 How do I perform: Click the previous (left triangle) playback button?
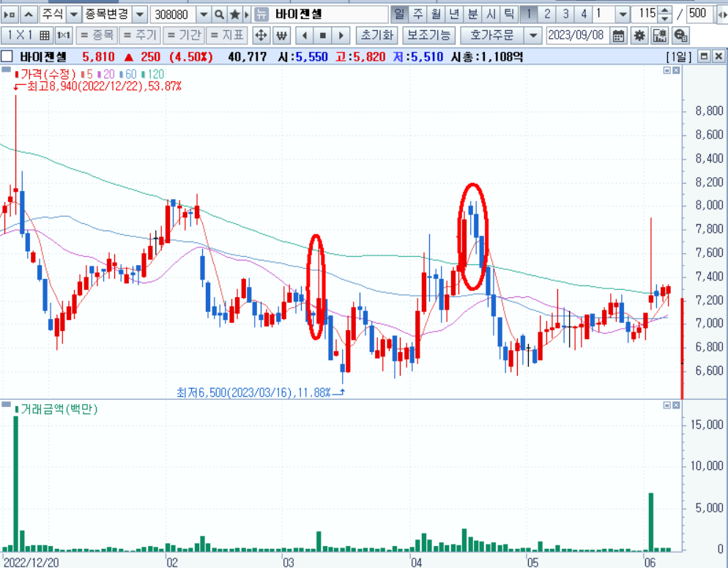point(305,35)
